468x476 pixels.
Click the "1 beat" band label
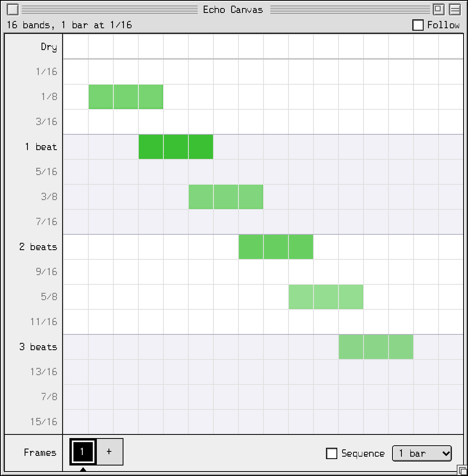(x=41, y=147)
